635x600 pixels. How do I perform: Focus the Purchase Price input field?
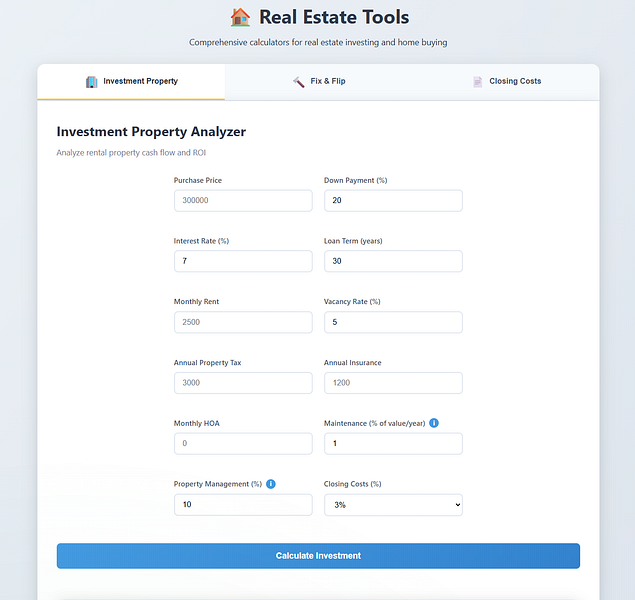(243, 200)
